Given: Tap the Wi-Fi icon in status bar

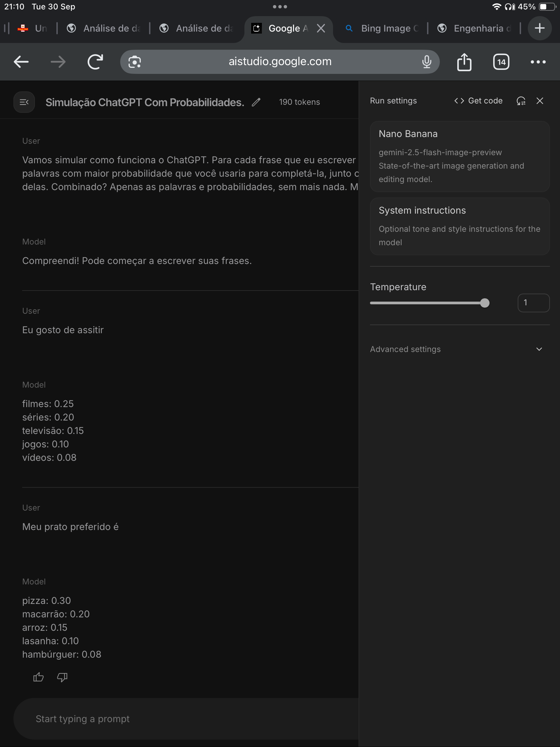Looking at the screenshot, I should click(x=497, y=7).
